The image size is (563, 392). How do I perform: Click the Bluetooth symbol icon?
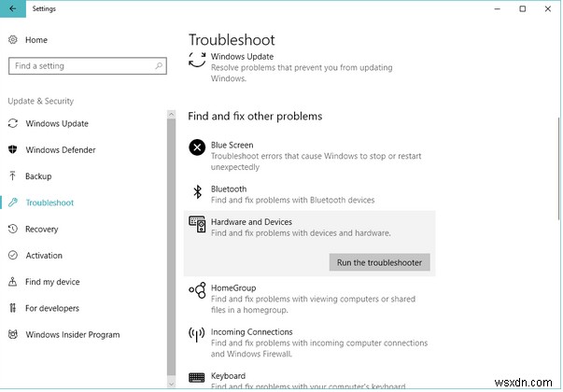click(198, 191)
